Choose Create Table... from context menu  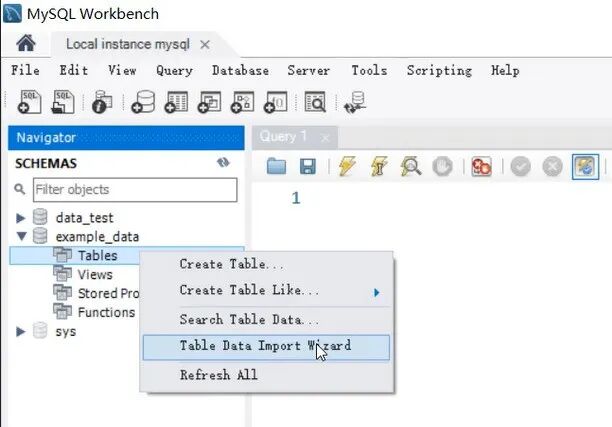(267, 264)
